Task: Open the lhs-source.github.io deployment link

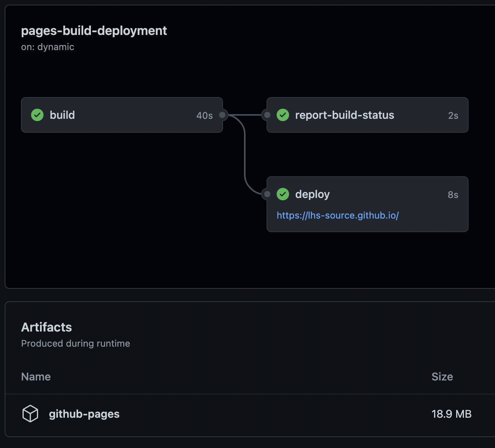Action: [x=337, y=215]
